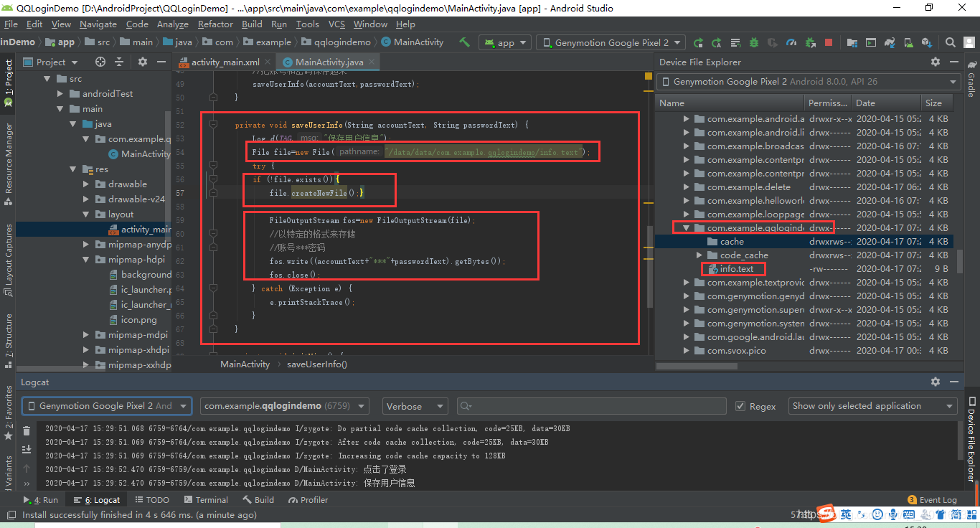Open the AVD Manager icon
980x528 pixels.
tap(909, 42)
